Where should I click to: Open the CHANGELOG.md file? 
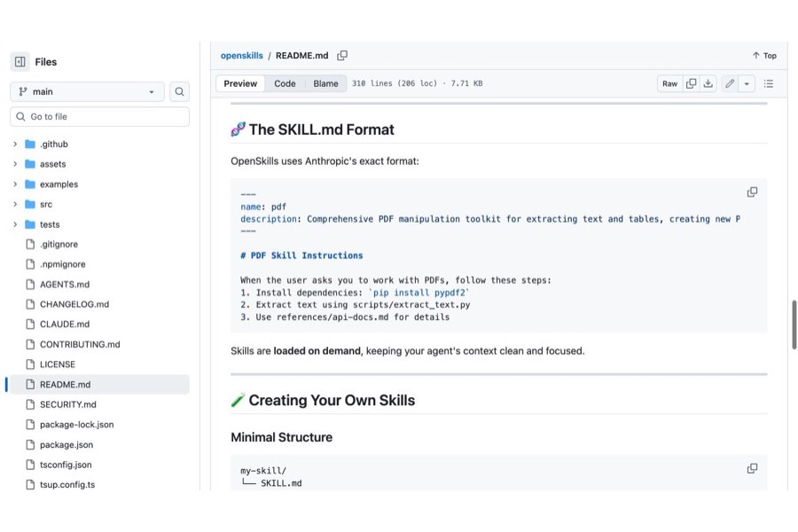tap(74, 304)
